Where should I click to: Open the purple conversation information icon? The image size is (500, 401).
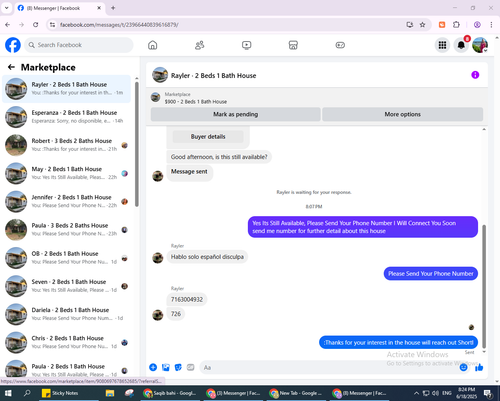pyautogui.click(x=475, y=75)
